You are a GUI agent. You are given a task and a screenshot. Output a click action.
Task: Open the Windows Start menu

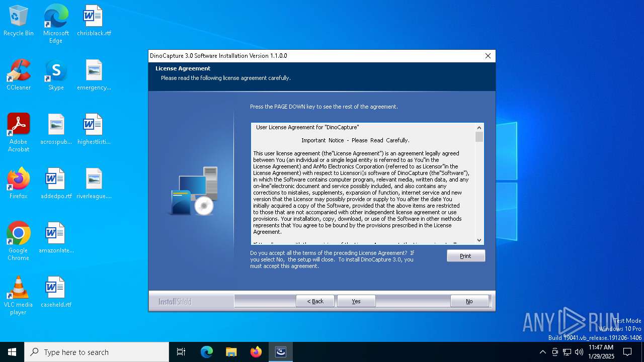(x=12, y=352)
